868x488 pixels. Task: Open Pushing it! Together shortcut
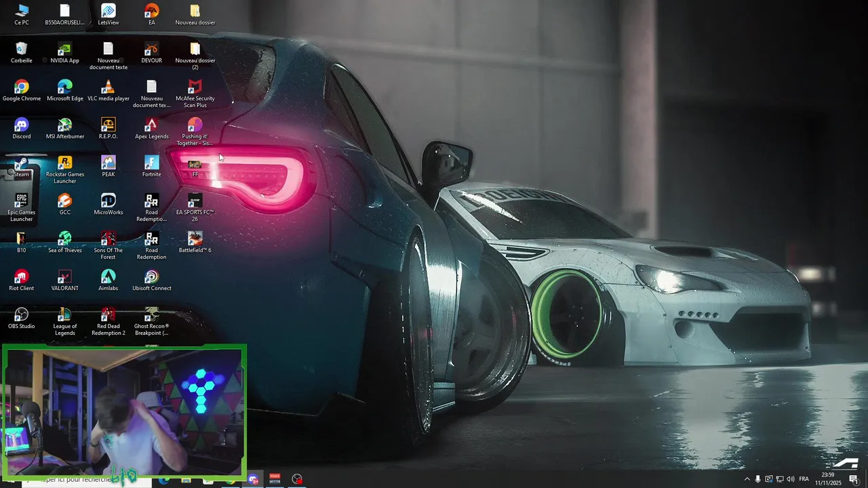tap(195, 132)
